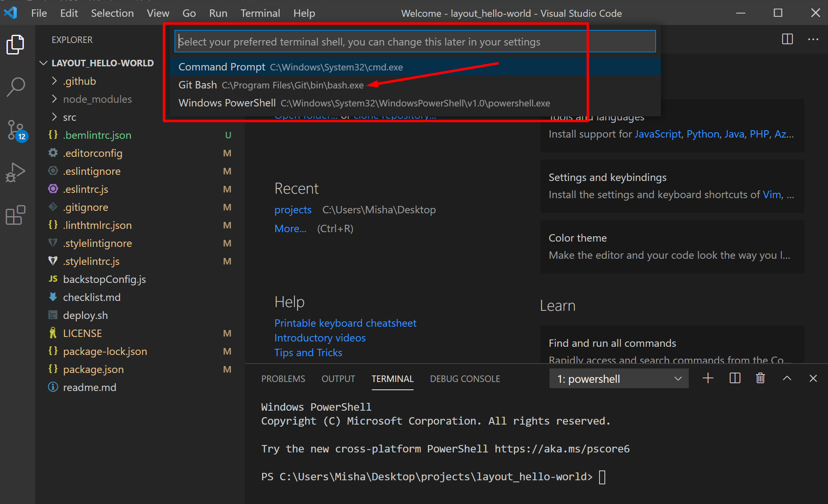The width and height of the screenshot is (828, 504).
Task: Click the Vim keybindings link
Action: 771,194
